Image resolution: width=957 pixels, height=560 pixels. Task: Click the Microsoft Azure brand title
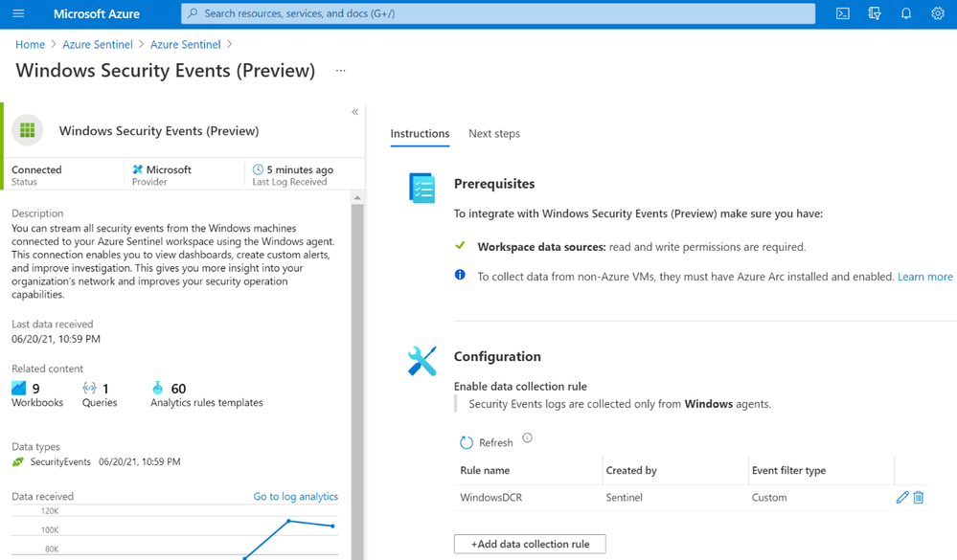[x=97, y=13]
